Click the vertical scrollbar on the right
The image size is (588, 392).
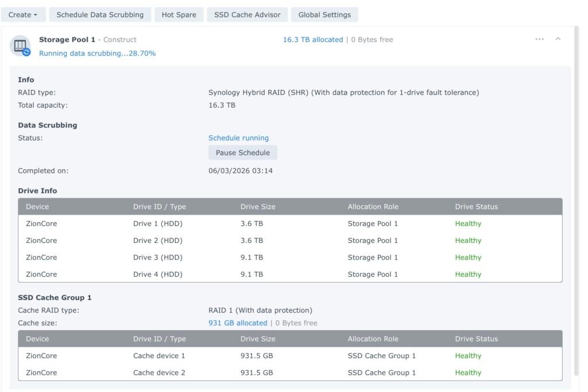(577, 201)
